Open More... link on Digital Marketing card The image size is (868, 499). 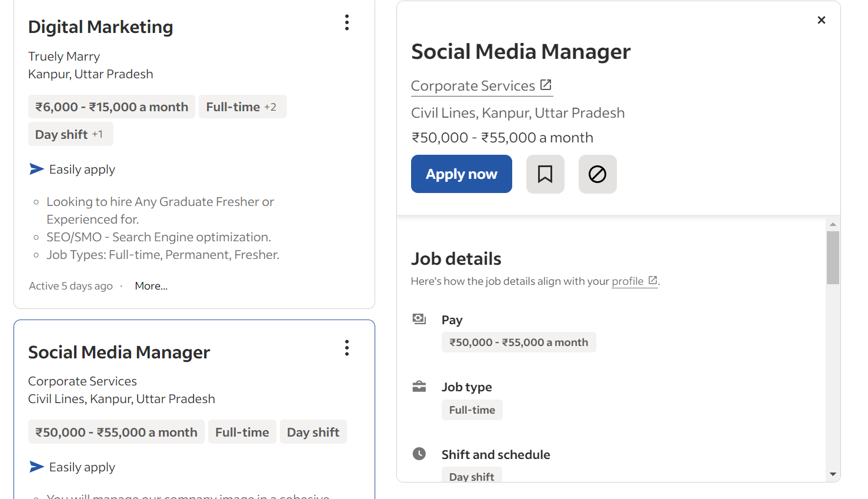pos(151,286)
